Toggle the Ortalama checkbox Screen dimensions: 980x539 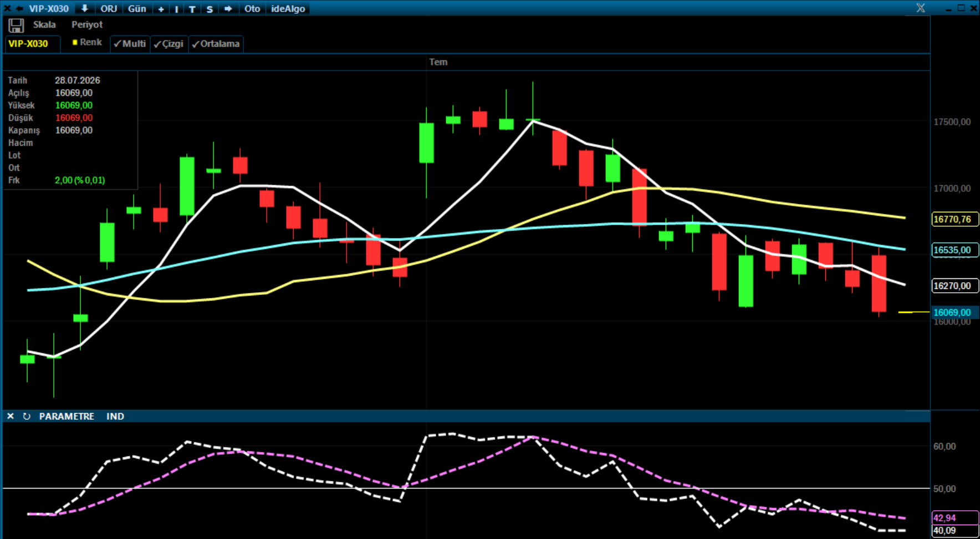coord(216,44)
